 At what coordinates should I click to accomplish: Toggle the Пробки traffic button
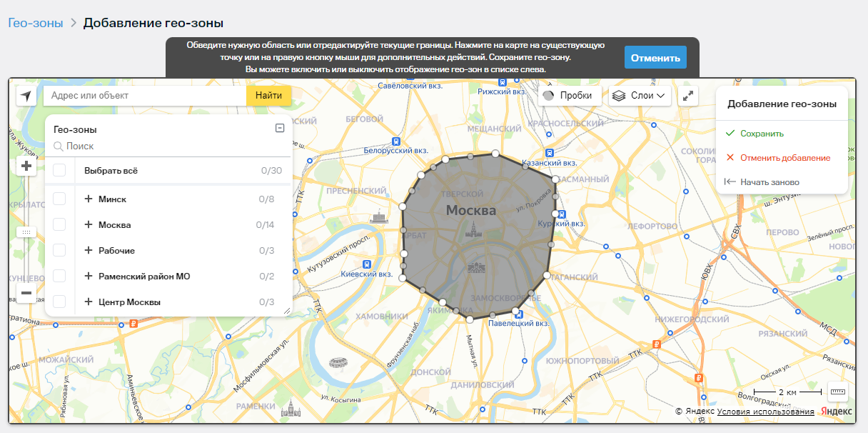click(x=570, y=96)
